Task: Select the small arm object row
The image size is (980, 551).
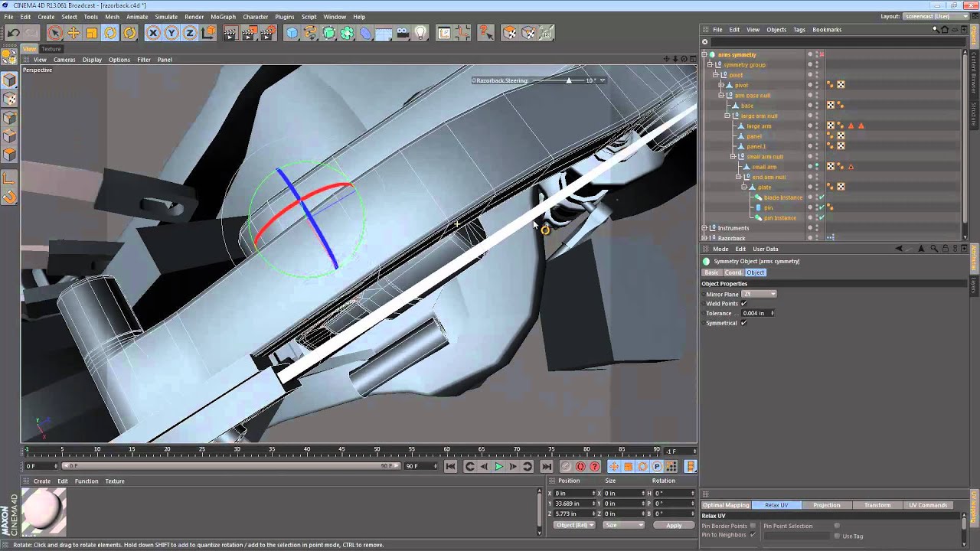Action: (764, 167)
